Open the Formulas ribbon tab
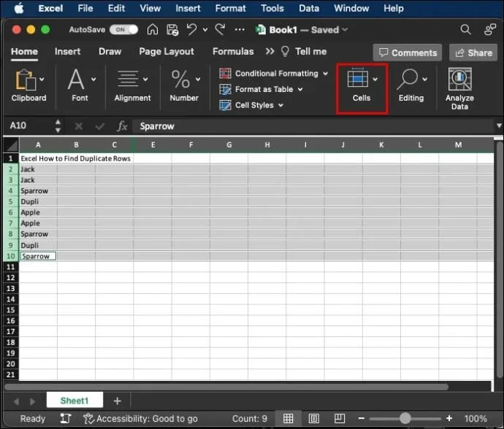The height and width of the screenshot is (429, 504). 233,52
